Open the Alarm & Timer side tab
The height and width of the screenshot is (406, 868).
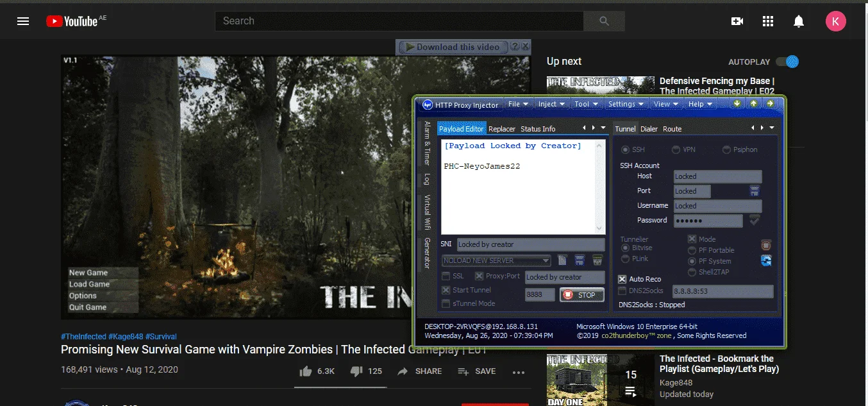click(427, 144)
